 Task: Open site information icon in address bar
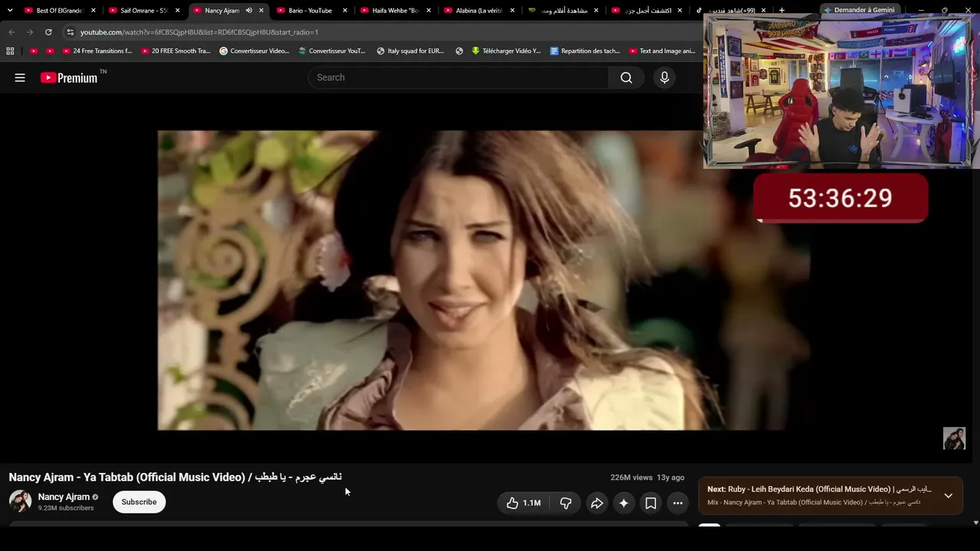coord(70,32)
